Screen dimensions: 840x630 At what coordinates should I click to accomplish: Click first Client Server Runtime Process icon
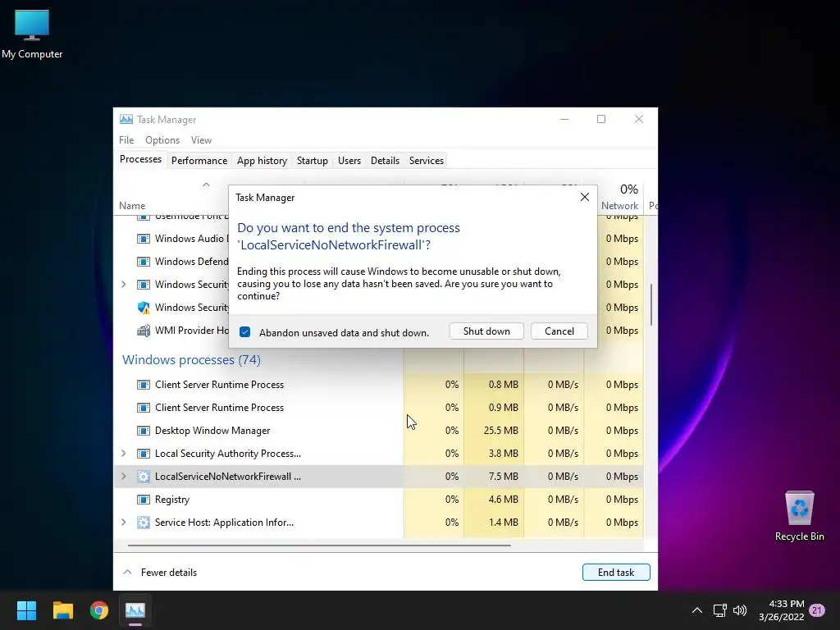[143, 385]
